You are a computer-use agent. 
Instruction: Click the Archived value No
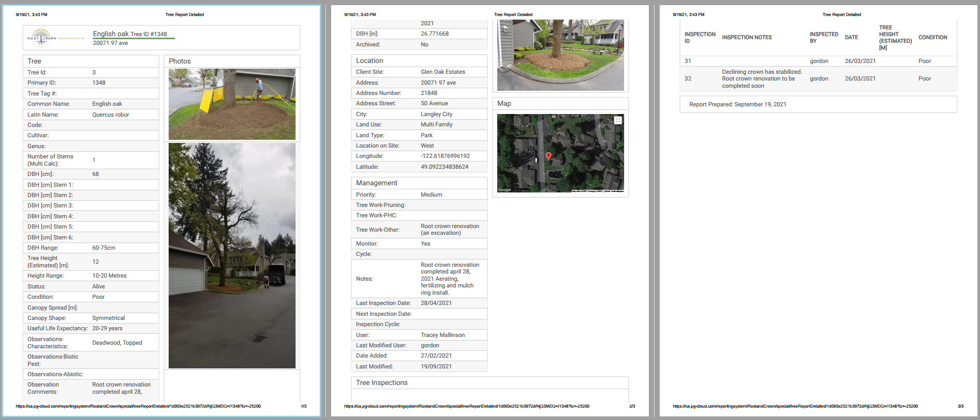424,44
